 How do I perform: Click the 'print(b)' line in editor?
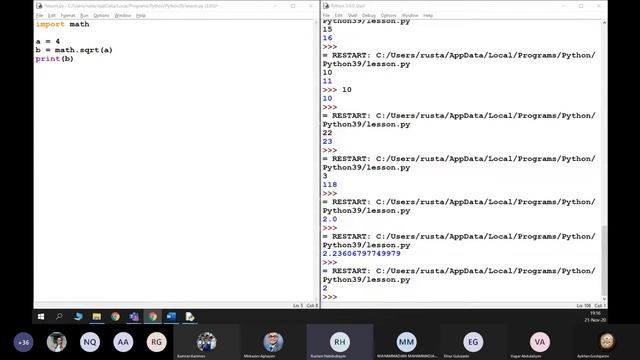click(55, 59)
